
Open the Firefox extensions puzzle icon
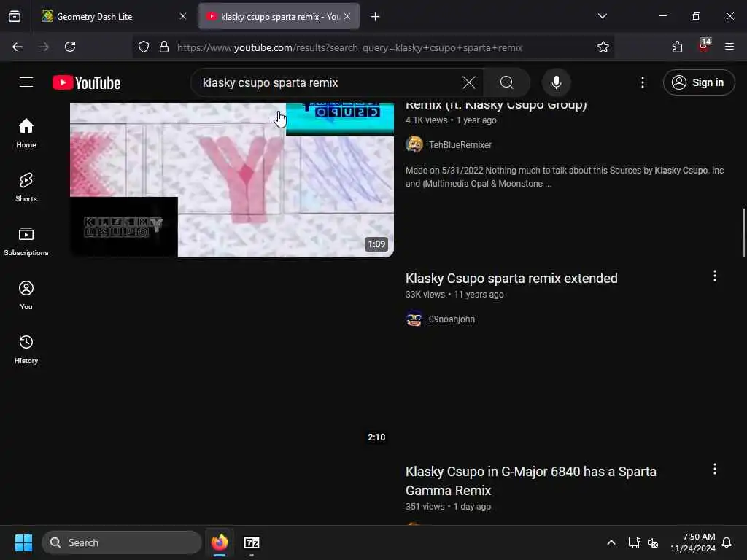click(677, 47)
